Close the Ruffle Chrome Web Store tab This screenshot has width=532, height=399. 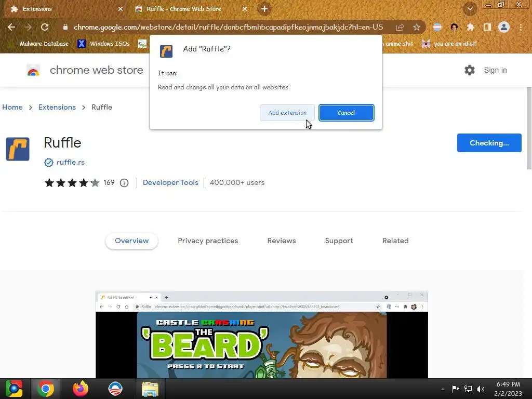pyautogui.click(x=245, y=9)
